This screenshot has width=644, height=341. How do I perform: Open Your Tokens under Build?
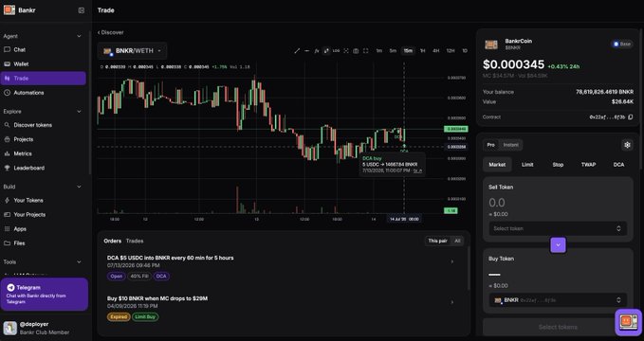coord(43,200)
